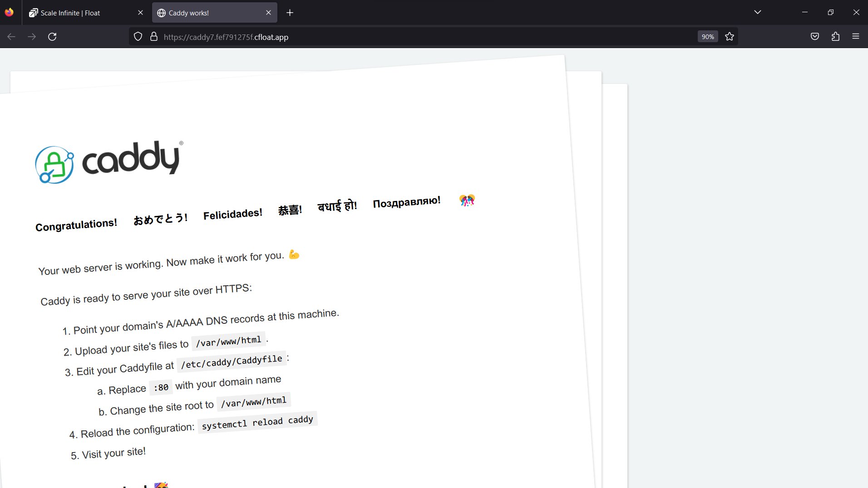Click the celebration emoji after greetings

(467, 200)
